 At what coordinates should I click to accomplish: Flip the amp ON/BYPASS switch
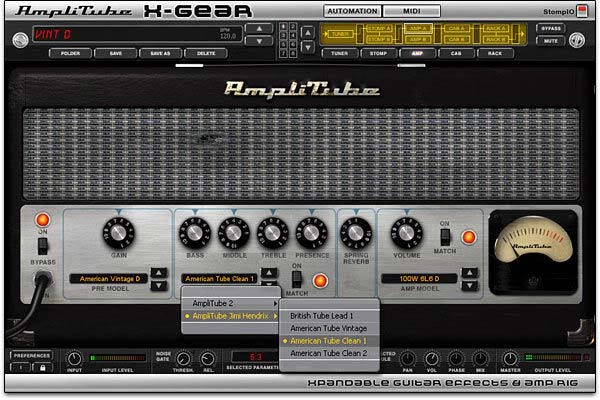tap(43, 246)
